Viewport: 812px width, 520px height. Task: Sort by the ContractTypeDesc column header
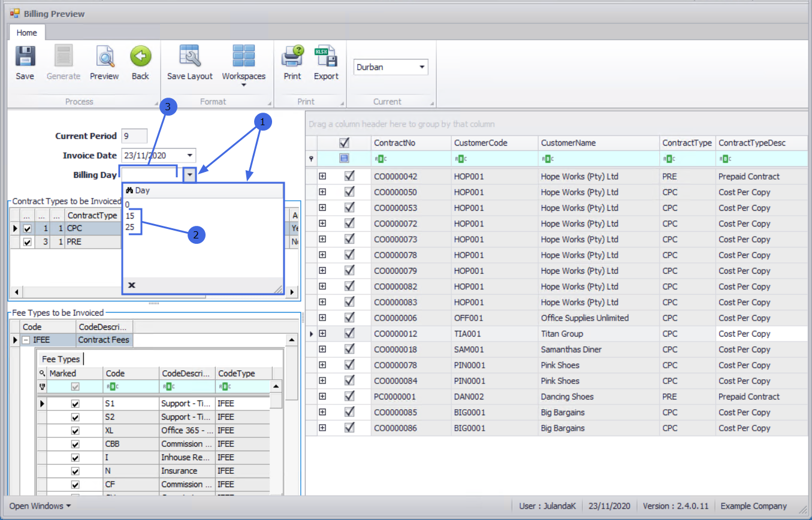pos(761,143)
